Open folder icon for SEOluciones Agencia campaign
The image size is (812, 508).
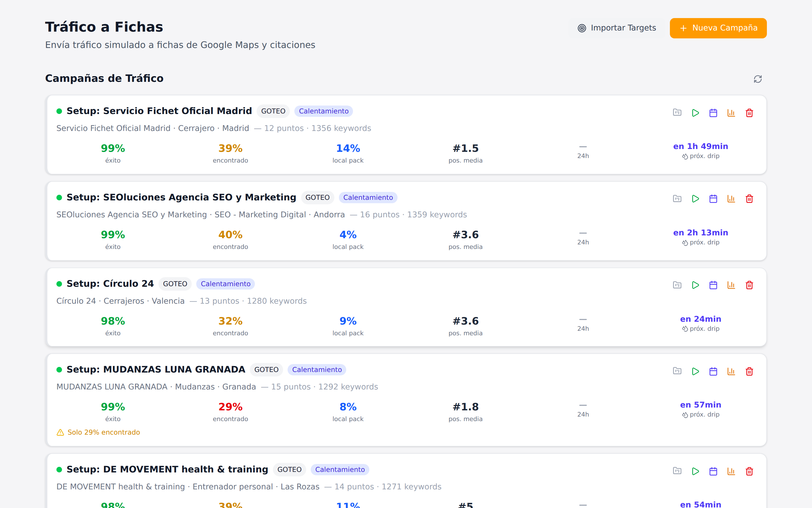[677, 199]
